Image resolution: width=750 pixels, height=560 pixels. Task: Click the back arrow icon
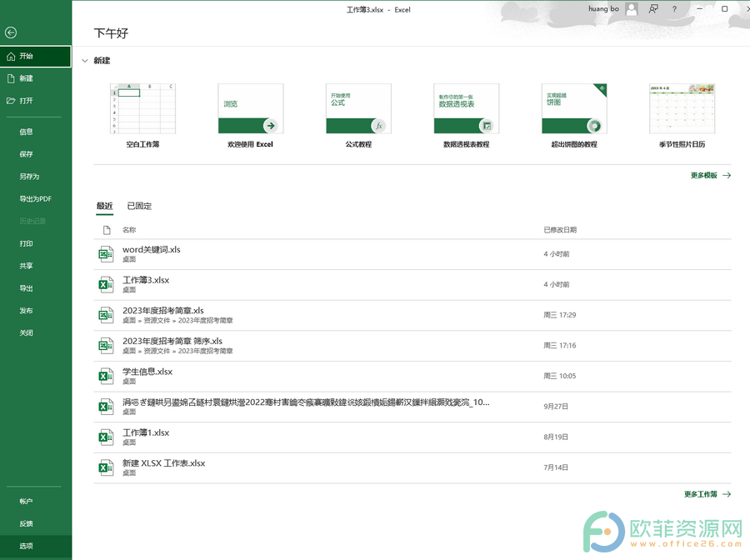pyautogui.click(x=11, y=32)
